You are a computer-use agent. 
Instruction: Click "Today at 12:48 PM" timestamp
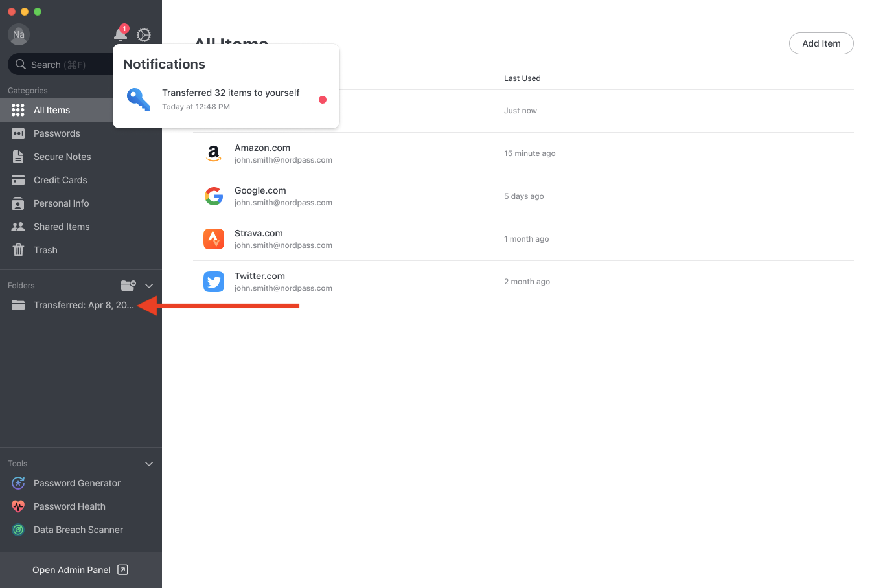pos(196,107)
